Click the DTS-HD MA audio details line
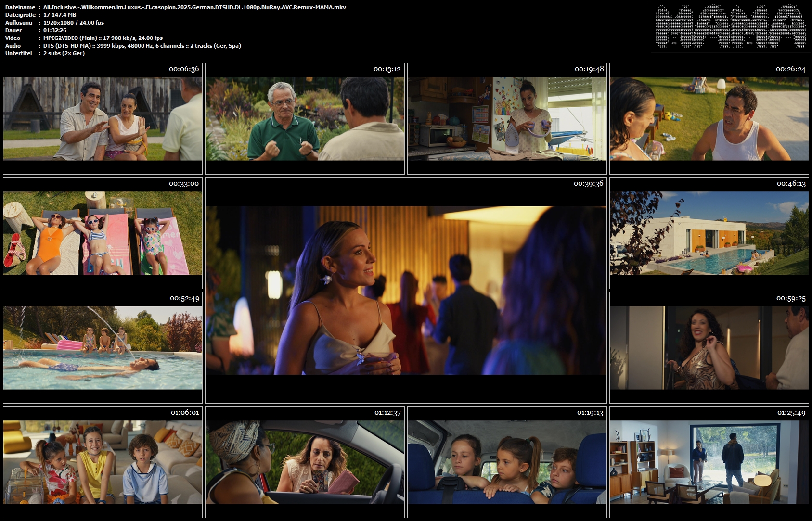 pos(142,46)
